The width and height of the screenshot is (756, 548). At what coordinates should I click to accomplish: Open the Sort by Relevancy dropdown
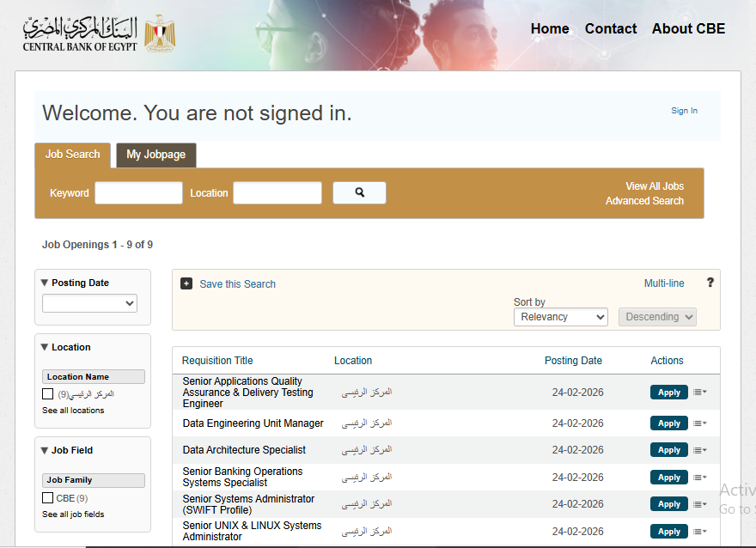[560, 317]
